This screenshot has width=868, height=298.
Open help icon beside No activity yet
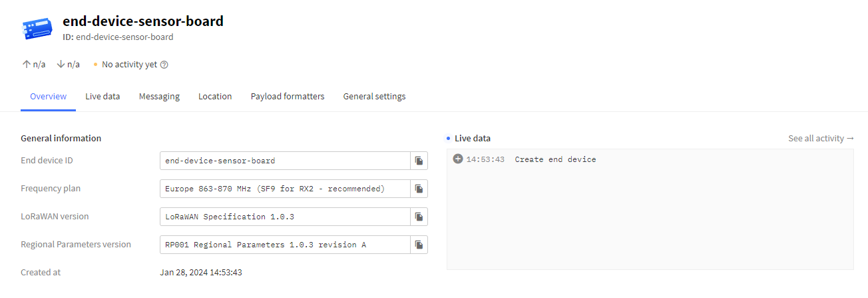pos(164,65)
